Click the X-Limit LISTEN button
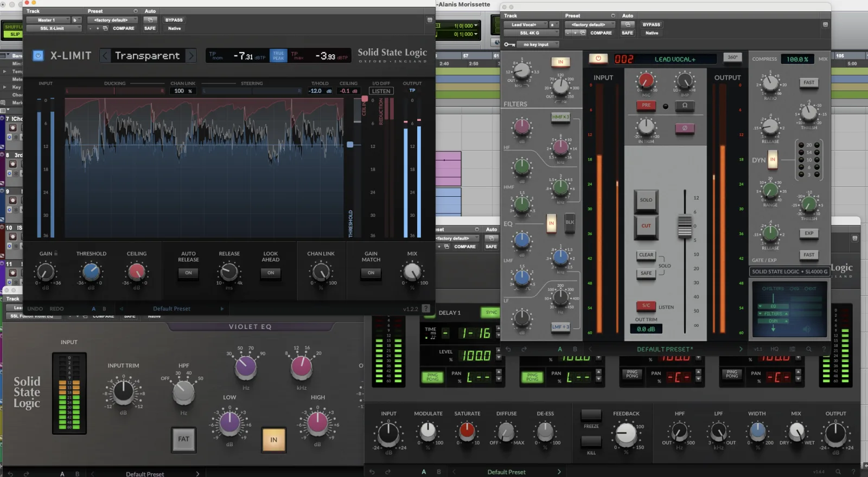This screenshot has height=477, width=868. [x=381, y=91]
